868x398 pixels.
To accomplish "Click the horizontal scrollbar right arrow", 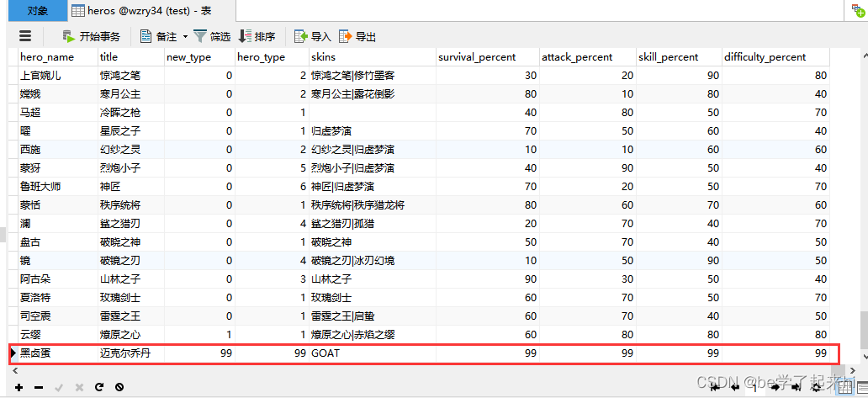I will point(853,370).
